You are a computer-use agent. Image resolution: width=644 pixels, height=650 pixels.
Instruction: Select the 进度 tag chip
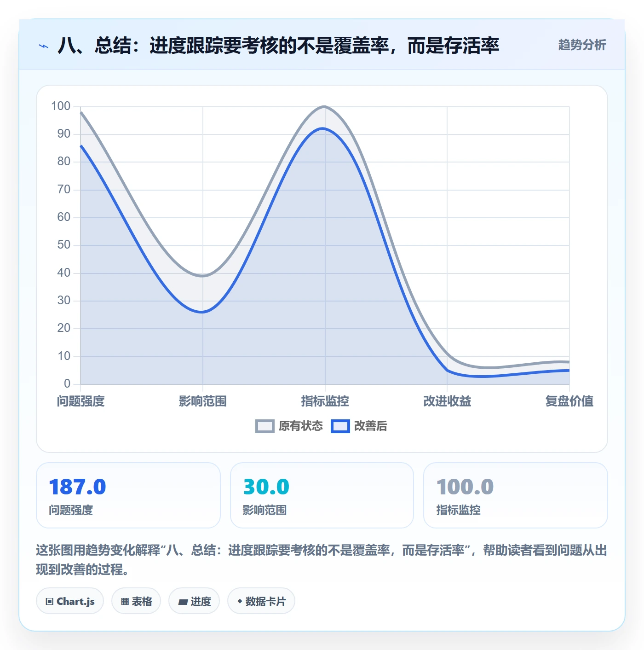[x=194, y=601]
